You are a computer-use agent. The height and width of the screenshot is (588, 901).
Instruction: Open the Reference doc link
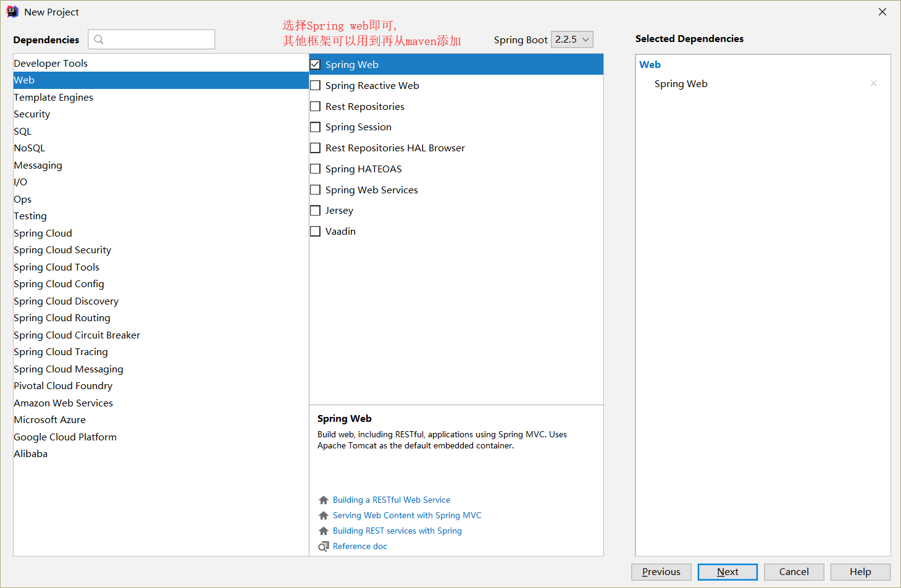(360, 546)
